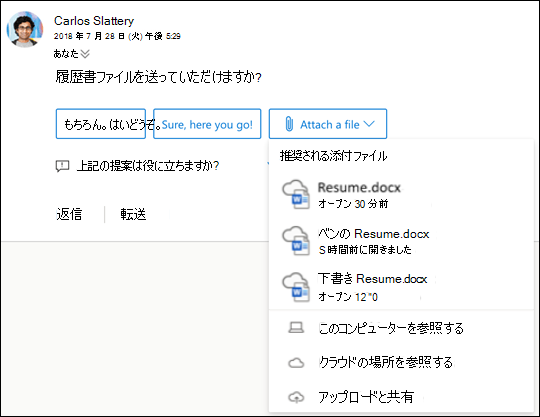Image resolution: width=540 pixels, height=417 pixels.
Task: Click sender name Carlos Slattery
Action: tap(94, 21)
